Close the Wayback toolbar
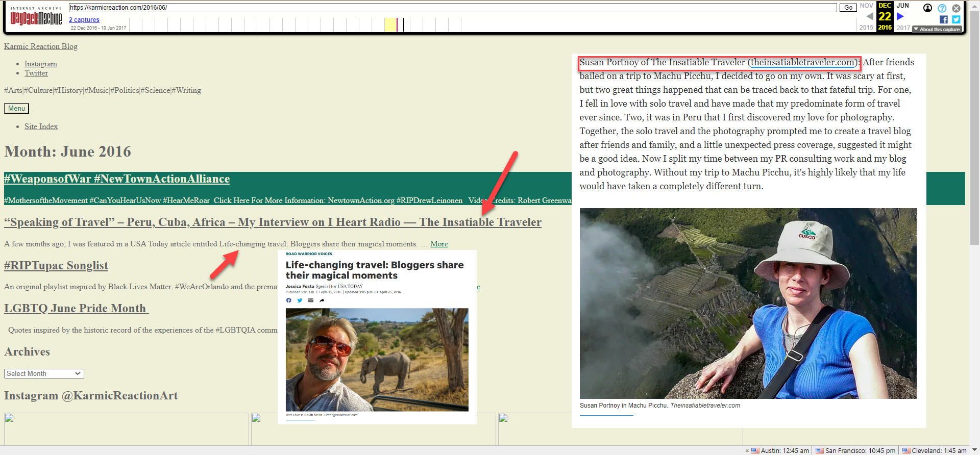The image size is (980, 455). point(956,8)
